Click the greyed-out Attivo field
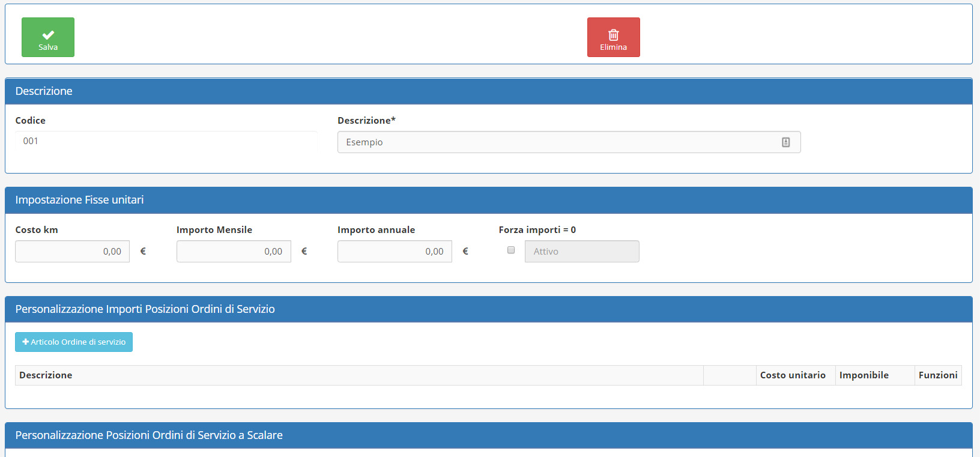The width and height of the screenshot is (980, 457). (x=581, y=252)
